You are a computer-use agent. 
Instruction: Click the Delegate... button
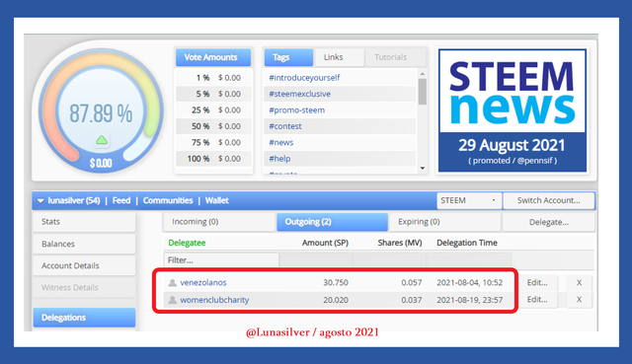tap(549, 222)
